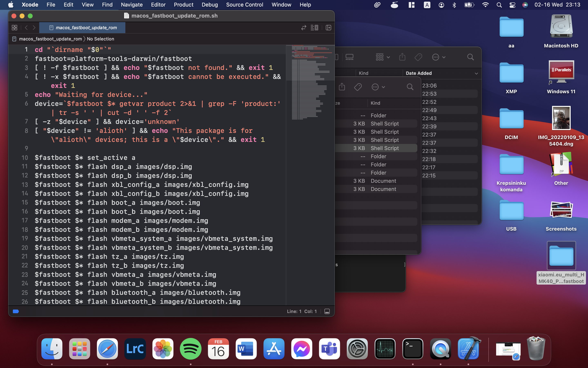This screenshot has width=588, height=368.
Task: Open the Product menu
Action: [x=184, y=5]
